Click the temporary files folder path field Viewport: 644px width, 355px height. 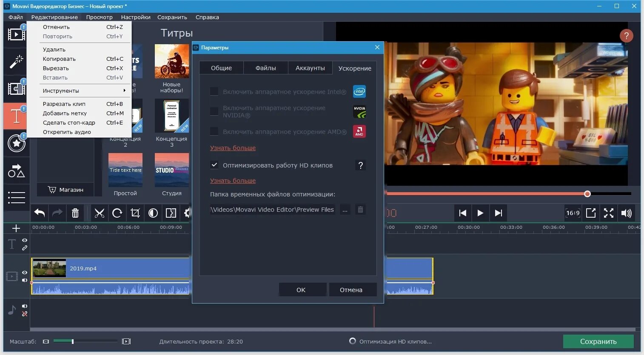click(x=272, y=210)
